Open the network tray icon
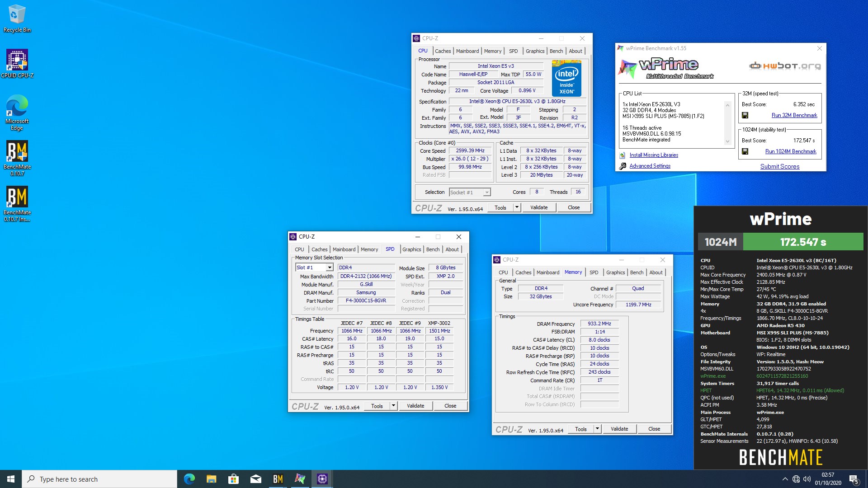Viewport: 868px width, 488px height. [796, 479]
